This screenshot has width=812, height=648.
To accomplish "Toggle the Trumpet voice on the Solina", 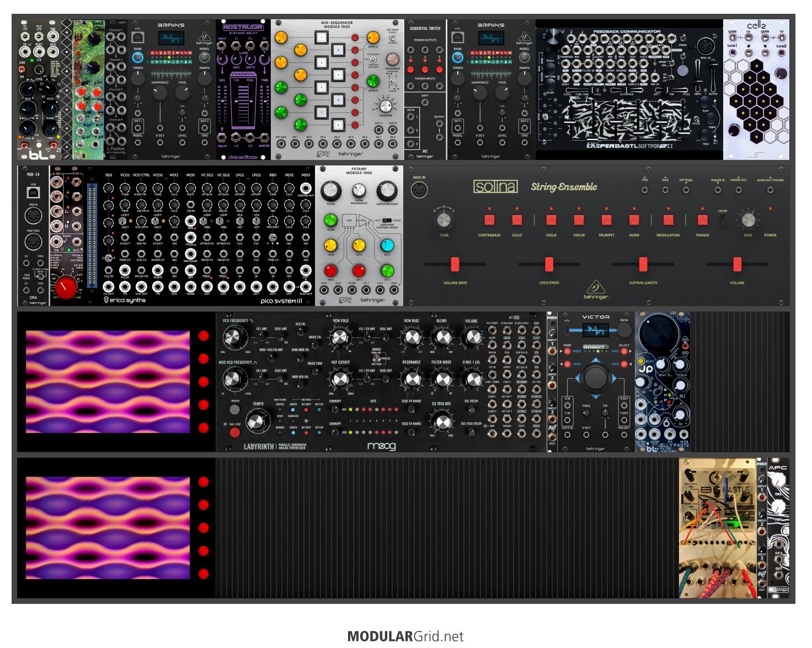I will click(606, 221).
